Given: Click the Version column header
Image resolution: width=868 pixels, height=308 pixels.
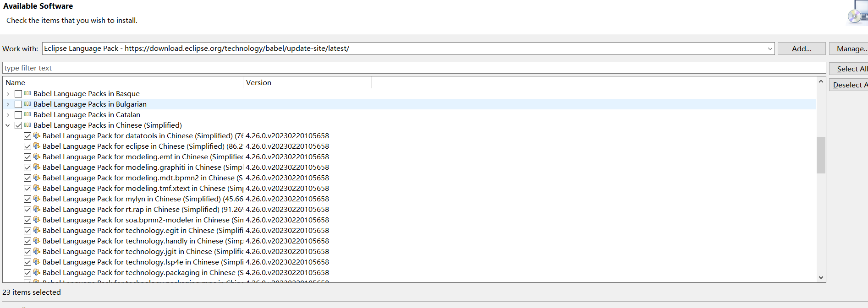Looking at the screenshot, I should tap(307, 83).
